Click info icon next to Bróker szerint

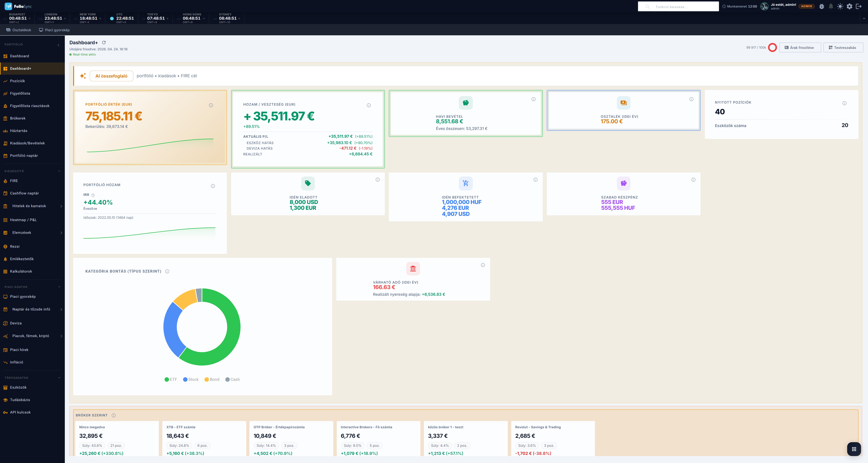coord(114,416)
